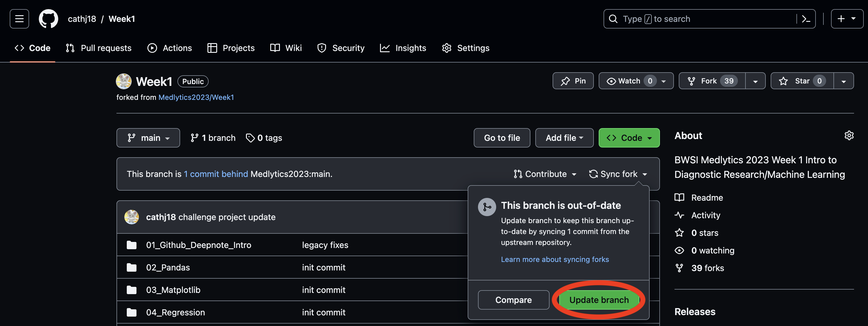
Task: Open repository Settings tab
Action: 466,48
